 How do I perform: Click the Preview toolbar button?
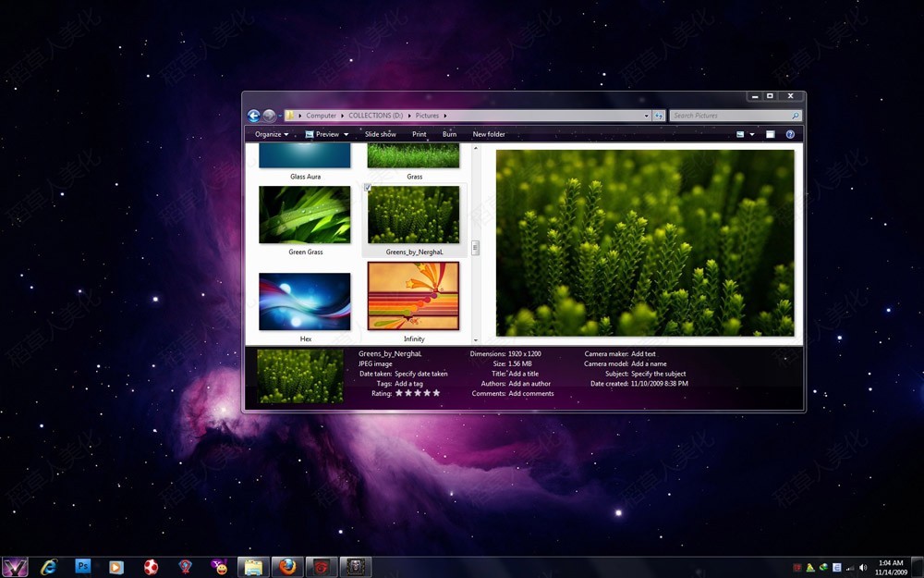click(x=322, y=134)
